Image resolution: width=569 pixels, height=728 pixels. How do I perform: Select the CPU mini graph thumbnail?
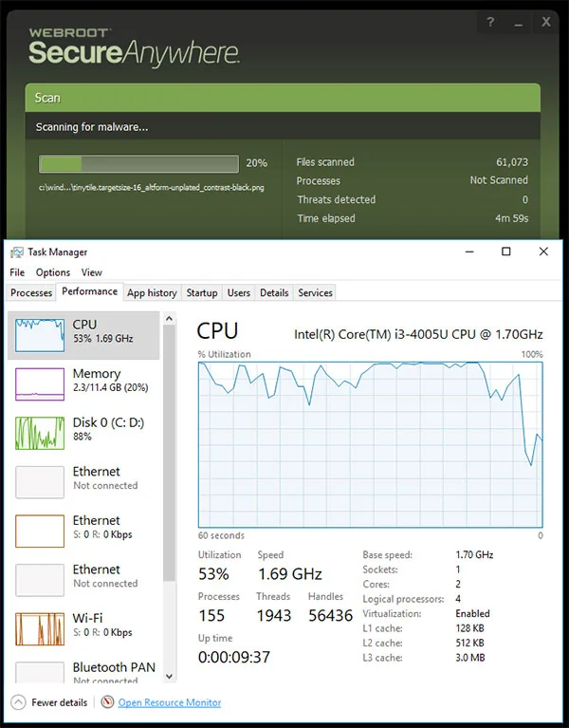[x=40, y=335]
